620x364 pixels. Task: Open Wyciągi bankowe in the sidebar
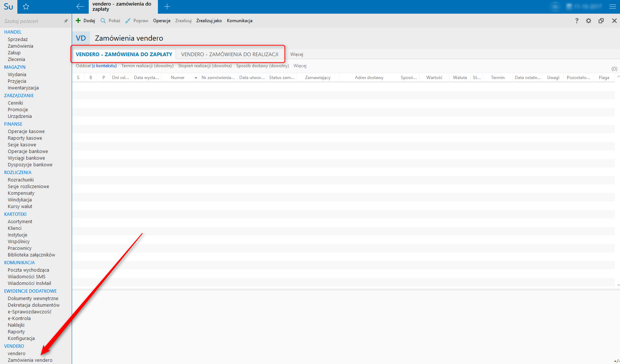click(26, 158)
